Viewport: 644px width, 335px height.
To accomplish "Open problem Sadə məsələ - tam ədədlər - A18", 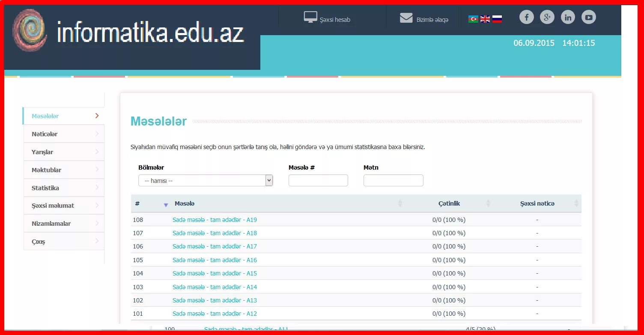I will pyautogui.click(x=215, y=233).
